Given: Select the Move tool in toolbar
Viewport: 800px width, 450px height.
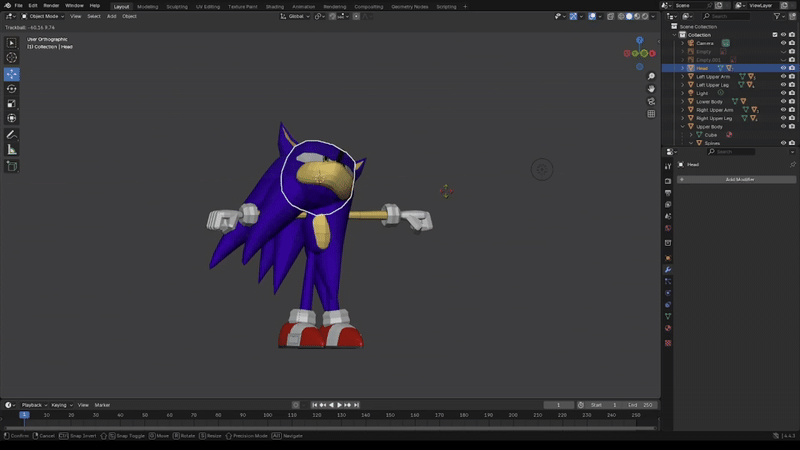Looking at the screenshot, I should (x=12, y=73).
